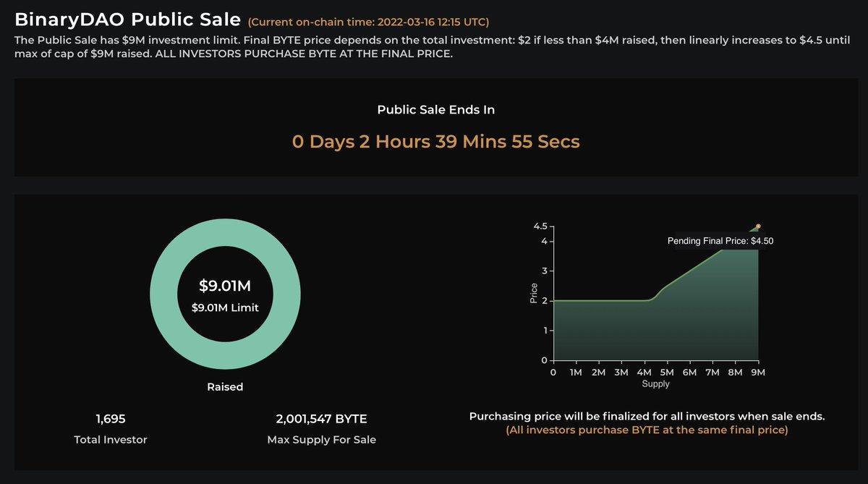This screenshot has height=484, width=868.
Task: Click the orange same final price note
Action: [x=647, y=430]
